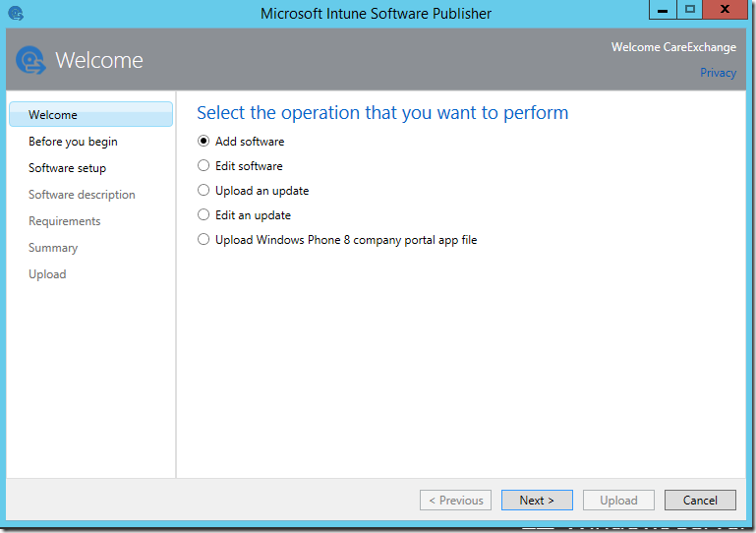Open the Upload step in sidebar

point(47,274)
